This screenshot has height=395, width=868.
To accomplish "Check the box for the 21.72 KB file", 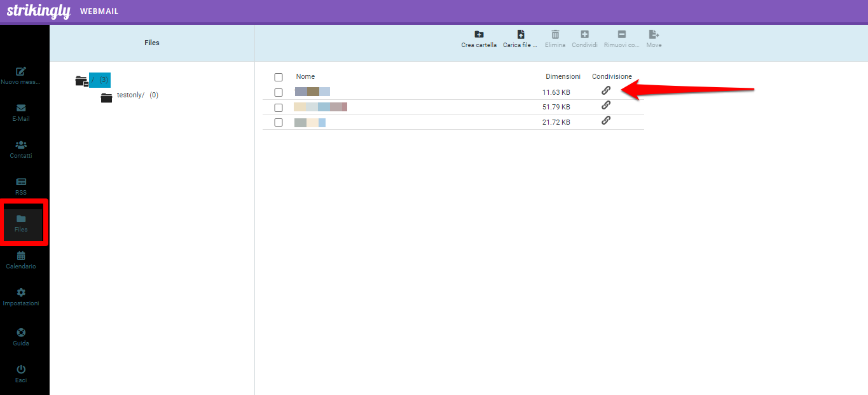I will (279, 123).
